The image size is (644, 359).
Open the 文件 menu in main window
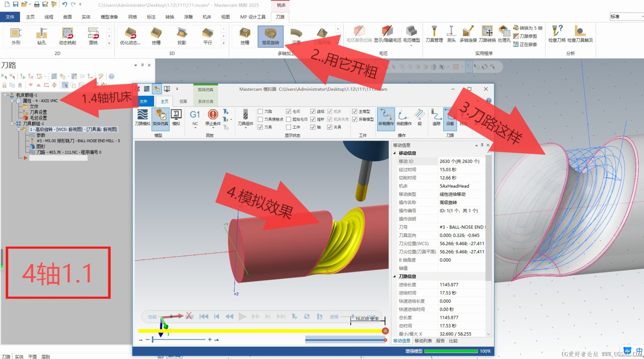pos(10,17)
